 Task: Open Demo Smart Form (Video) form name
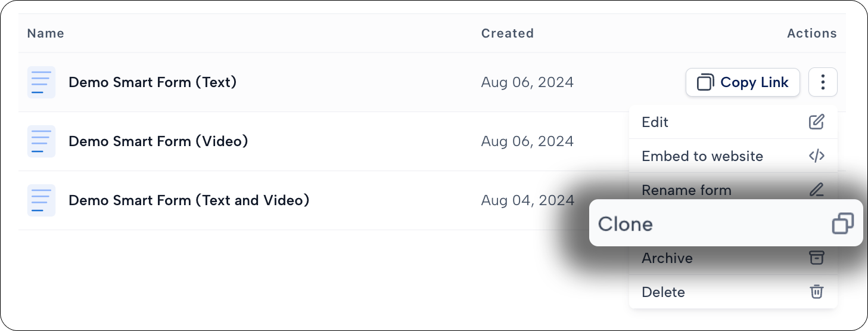point(158,141)
